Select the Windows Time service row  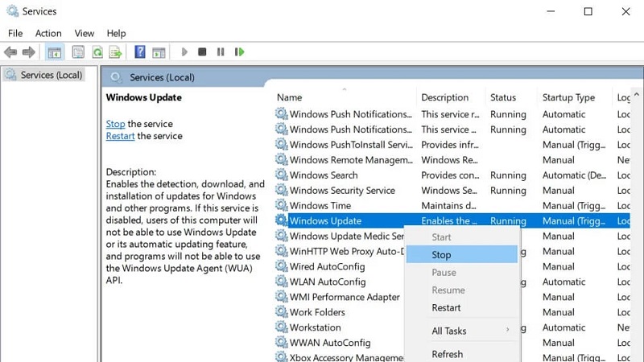(x=452, y=206)
